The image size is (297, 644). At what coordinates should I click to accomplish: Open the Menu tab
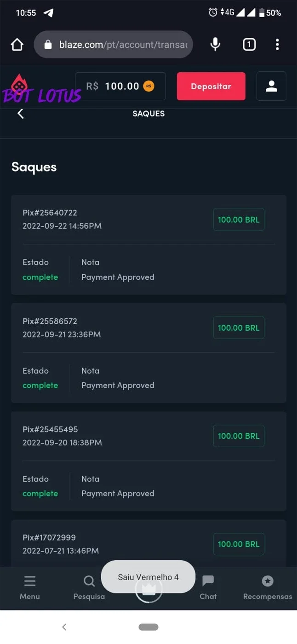[x=29, y=587]
